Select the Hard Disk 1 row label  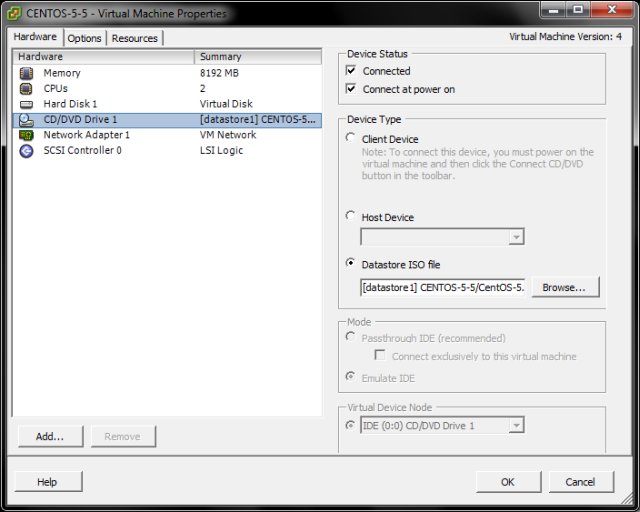(x=71, y=104)
